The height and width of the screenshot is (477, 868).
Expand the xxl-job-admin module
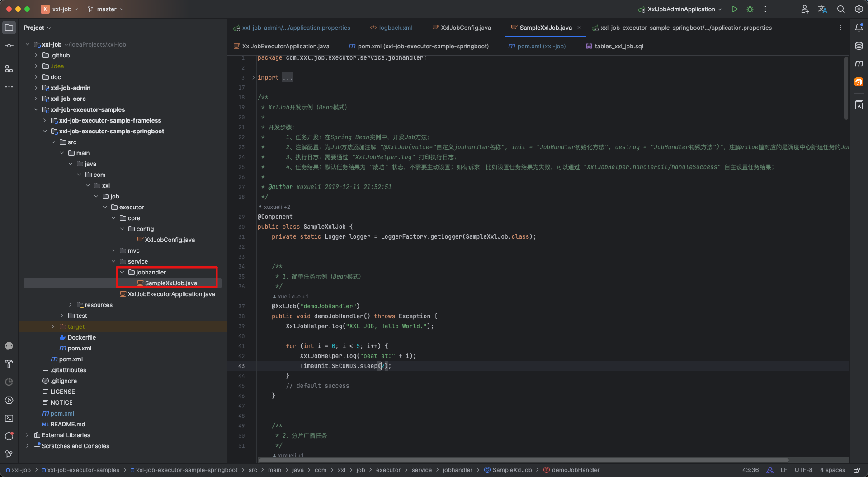(36, 88)
